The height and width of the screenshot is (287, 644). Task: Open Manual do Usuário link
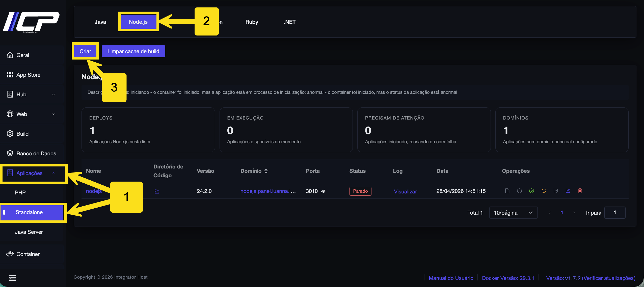pos(451,278)
